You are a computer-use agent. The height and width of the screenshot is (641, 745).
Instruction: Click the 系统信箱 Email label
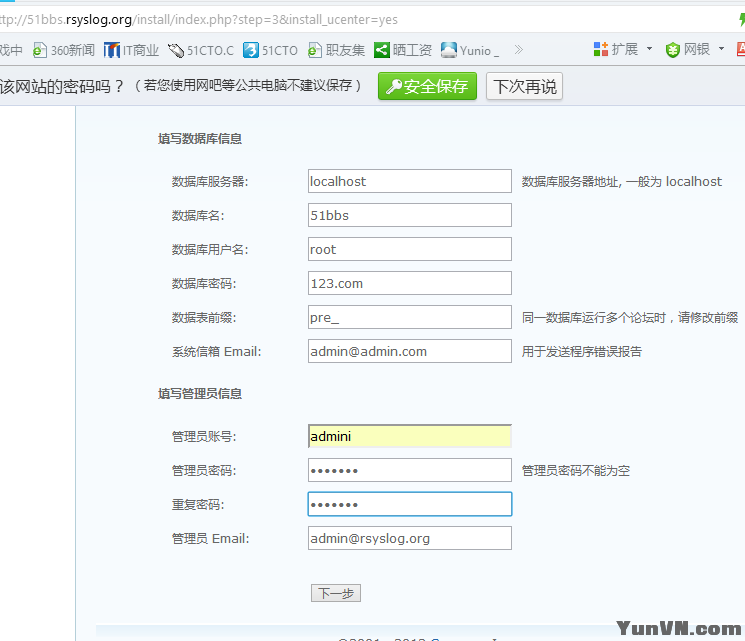click(x=217, y=352)
